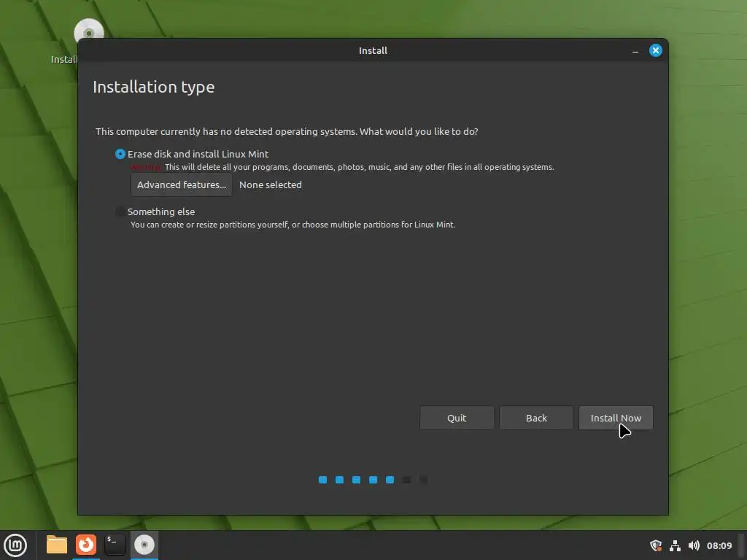Open the Terminal from the taskbar

tap(115, 545)
